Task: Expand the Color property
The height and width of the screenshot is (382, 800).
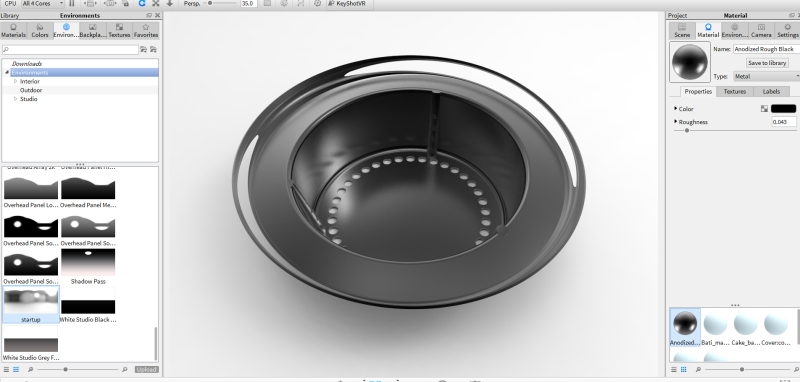Action: [x=676, y=109]
